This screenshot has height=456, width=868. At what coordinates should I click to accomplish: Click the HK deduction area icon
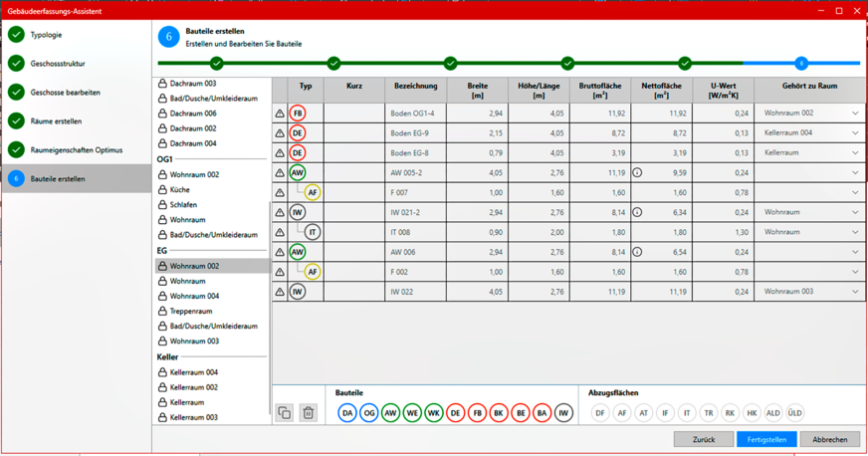pos(752,413)
